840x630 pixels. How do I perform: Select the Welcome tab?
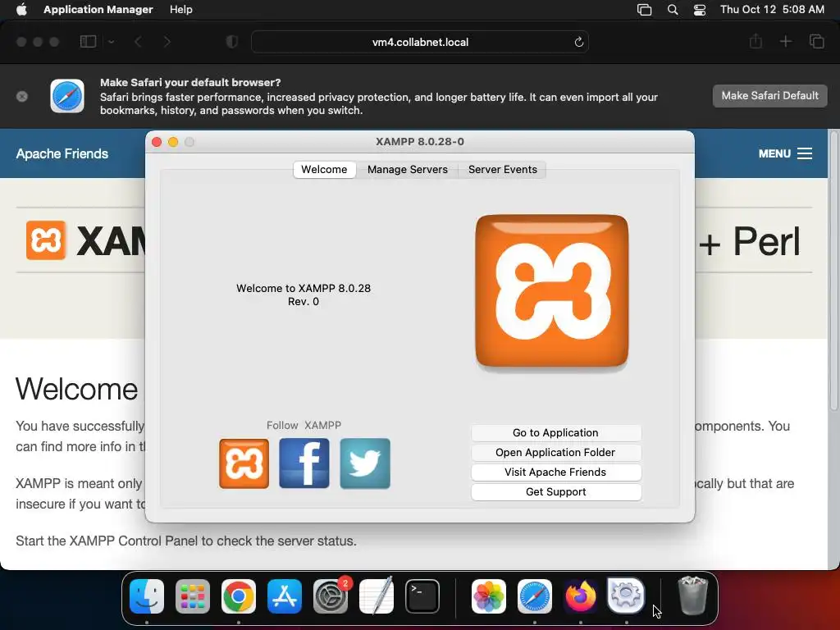[324, 169]
